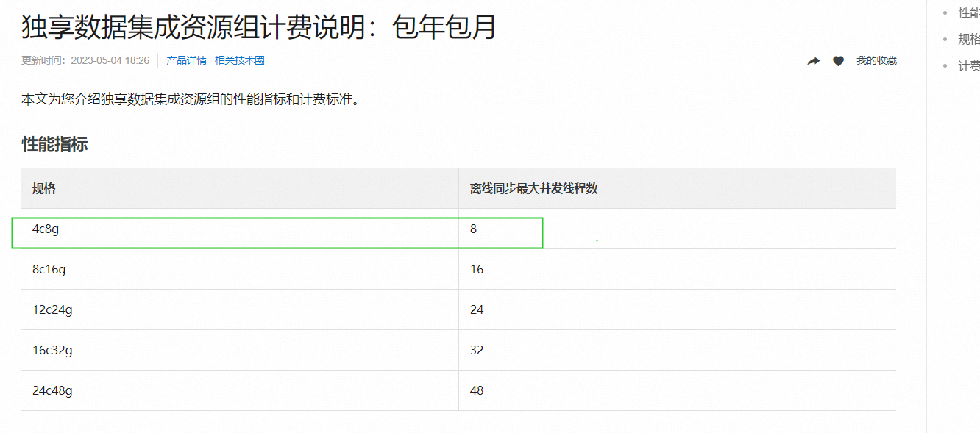Jump to 规格 section in sidebar outline

968,39
